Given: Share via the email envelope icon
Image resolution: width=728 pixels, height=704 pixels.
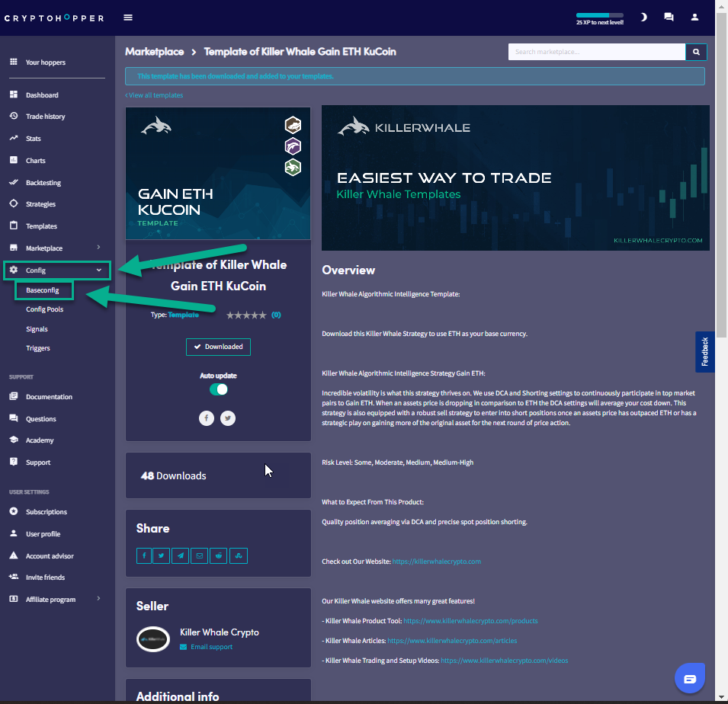Looking at the screenshot, I should click(200, 555).
